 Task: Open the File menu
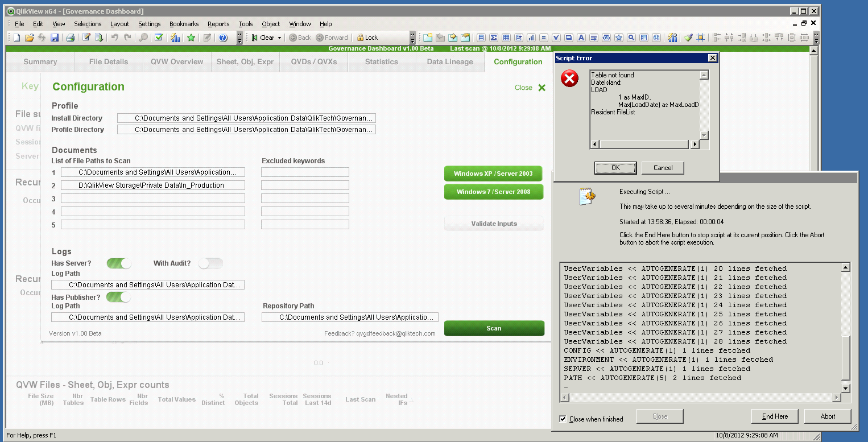click(x=19, y=24)
